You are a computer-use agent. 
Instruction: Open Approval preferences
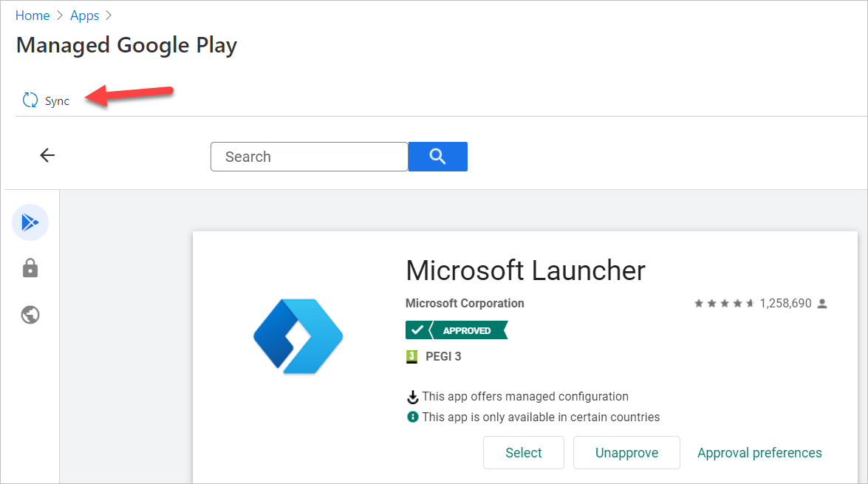point(759,453)
